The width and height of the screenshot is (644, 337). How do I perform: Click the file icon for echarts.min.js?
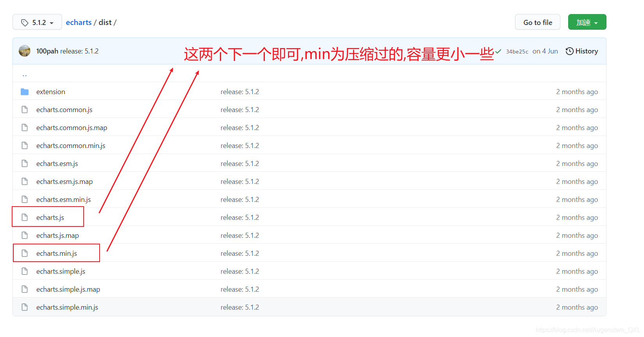25,253
